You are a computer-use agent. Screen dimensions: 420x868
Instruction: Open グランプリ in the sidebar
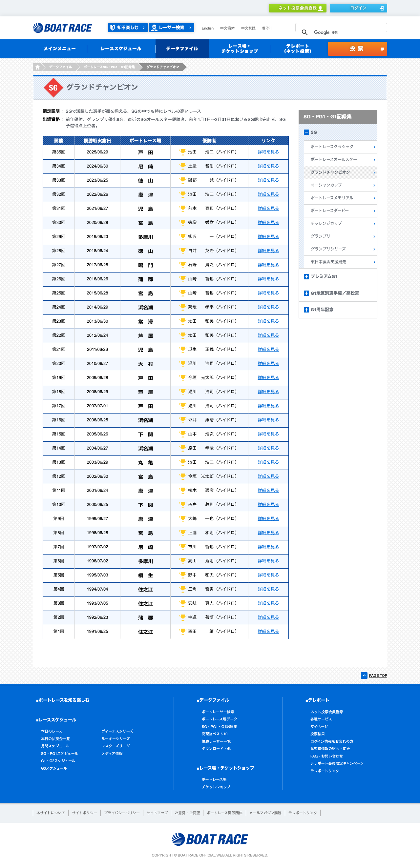pos(340,236)
